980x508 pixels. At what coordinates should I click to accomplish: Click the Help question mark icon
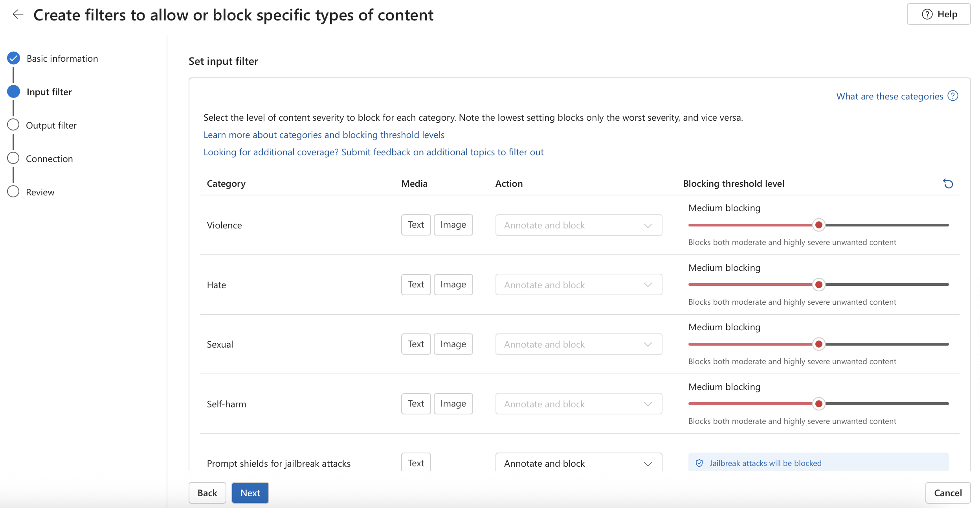(927, 14)
